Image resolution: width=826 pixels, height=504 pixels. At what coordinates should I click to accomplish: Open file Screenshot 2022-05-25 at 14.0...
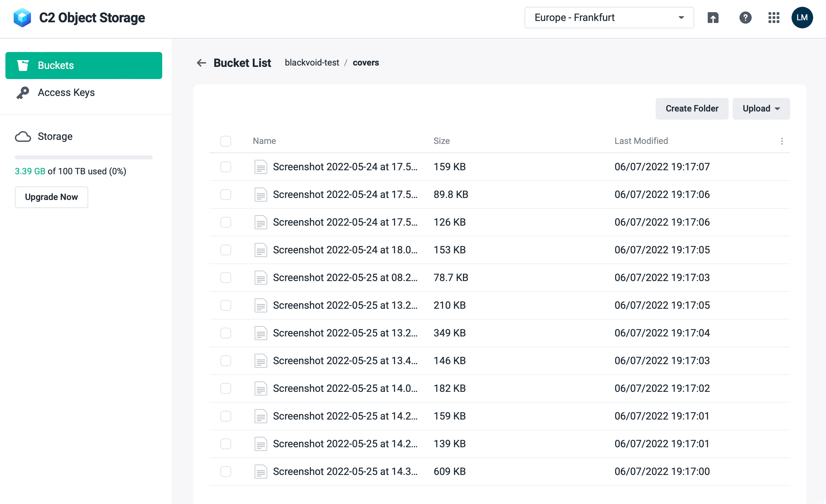(x=345, y=388)
